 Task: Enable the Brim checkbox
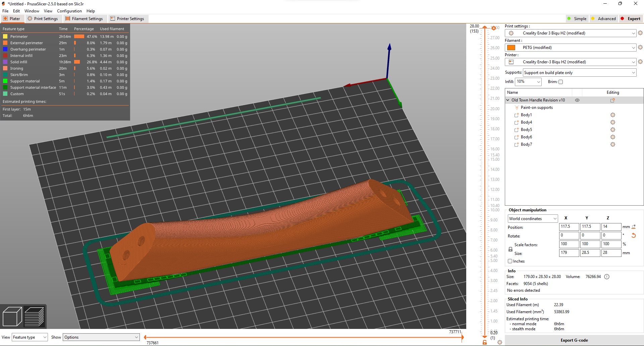point(560,82)
